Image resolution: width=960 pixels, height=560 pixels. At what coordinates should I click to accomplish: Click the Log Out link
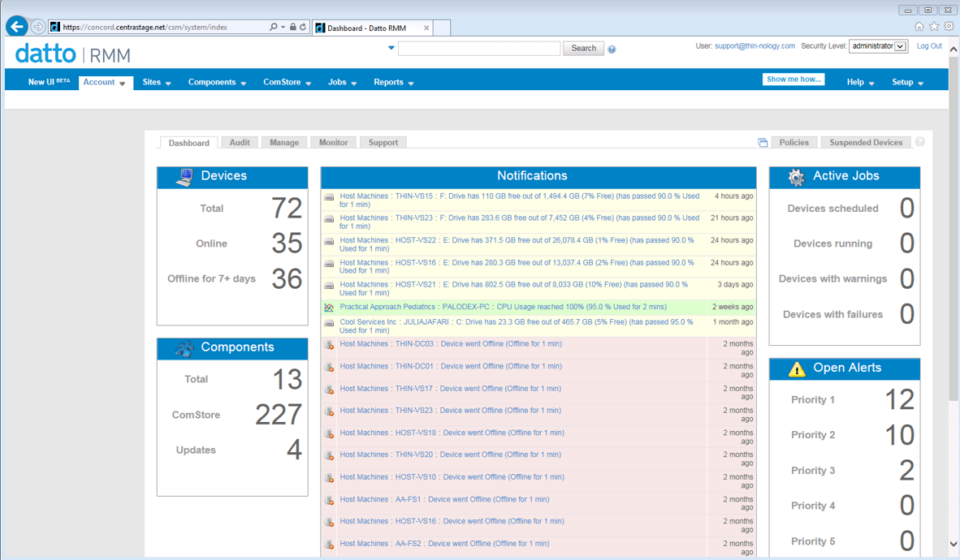click(929, 46)
